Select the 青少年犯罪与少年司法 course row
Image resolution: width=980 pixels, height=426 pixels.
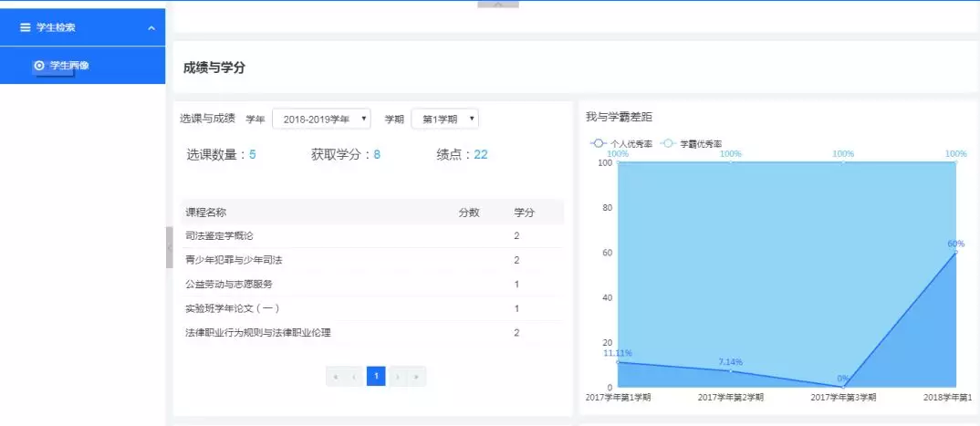372,260
